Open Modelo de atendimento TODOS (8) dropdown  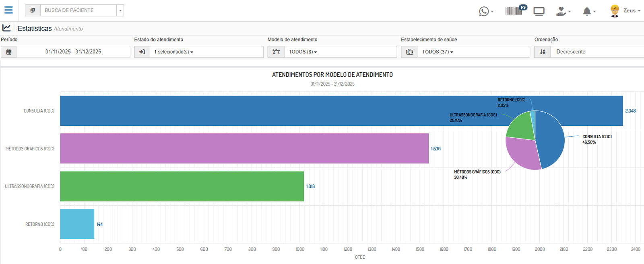303,52
